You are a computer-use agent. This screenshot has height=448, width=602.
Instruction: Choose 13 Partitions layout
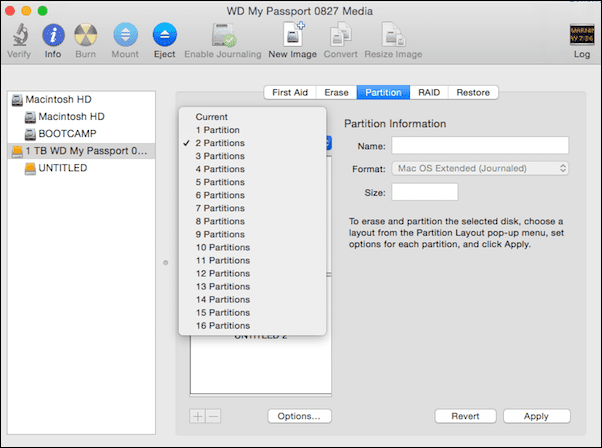[x=253, y=286]
